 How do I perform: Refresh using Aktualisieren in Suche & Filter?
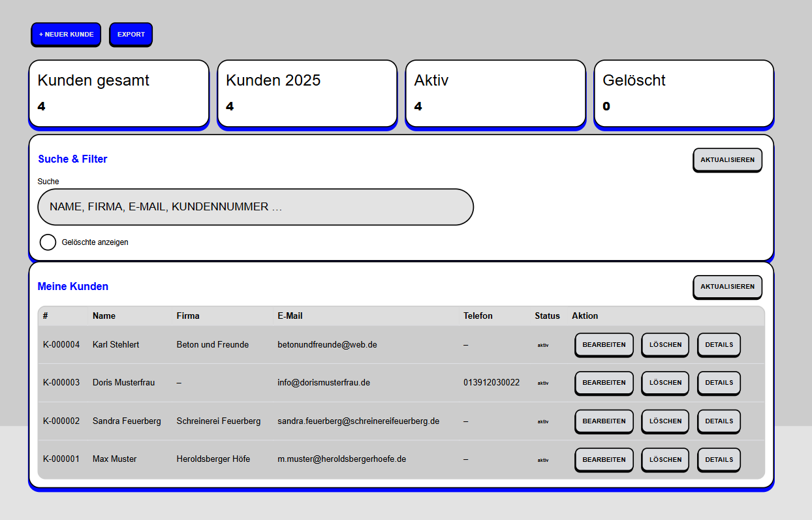pos(727,160)
